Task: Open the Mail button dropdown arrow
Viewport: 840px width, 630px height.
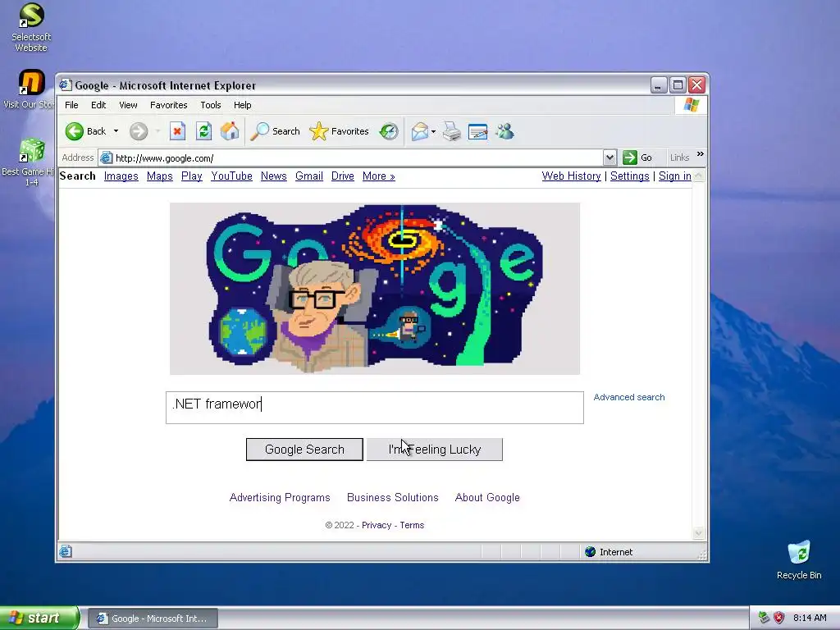Action: (433, 131)
